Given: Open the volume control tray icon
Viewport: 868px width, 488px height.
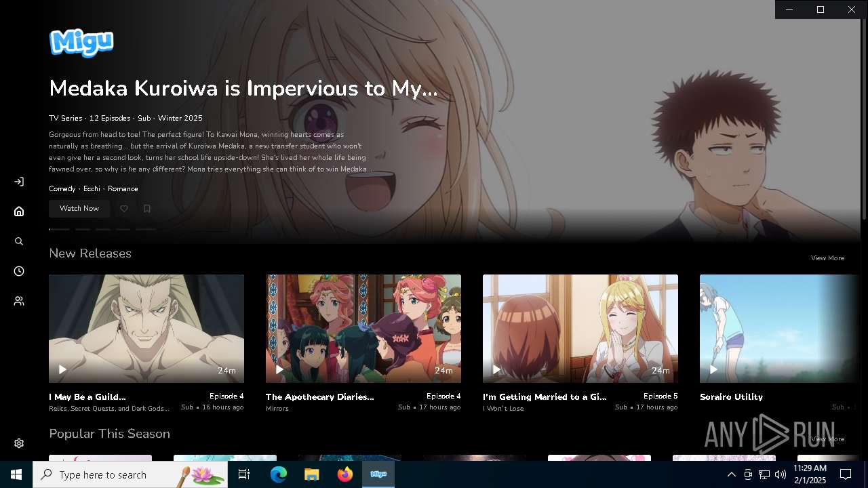Looking at the screenshot, I should pyautogui.click(x=781, y=474).
